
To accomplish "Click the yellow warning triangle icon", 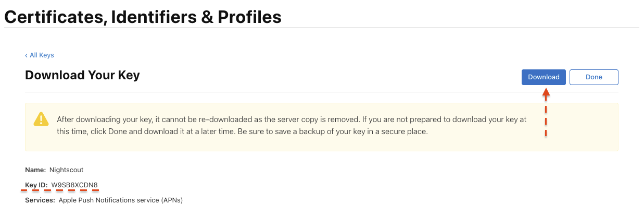I will pos(41,119).
